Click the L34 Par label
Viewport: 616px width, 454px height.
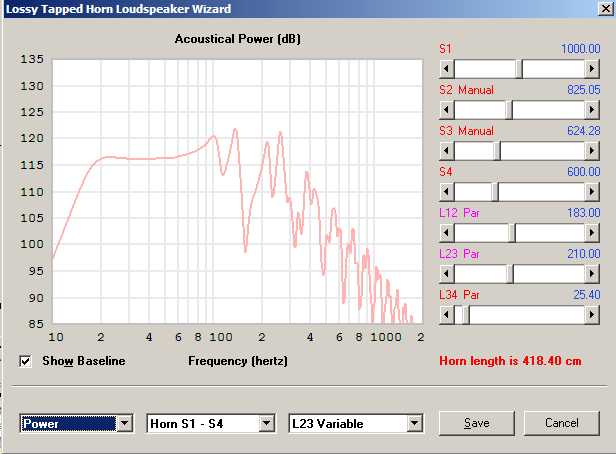coord(459,295)
